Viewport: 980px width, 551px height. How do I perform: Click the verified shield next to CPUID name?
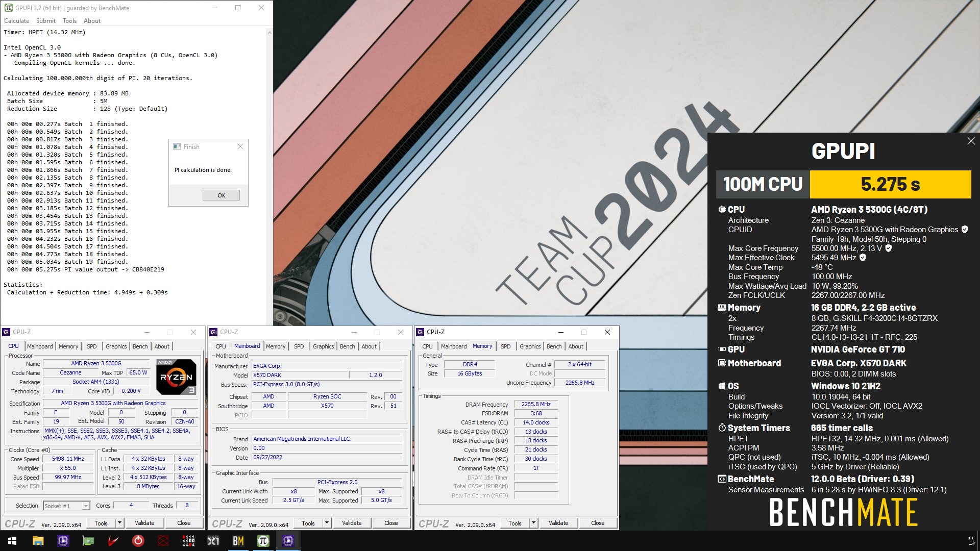(x=965, y=230)
